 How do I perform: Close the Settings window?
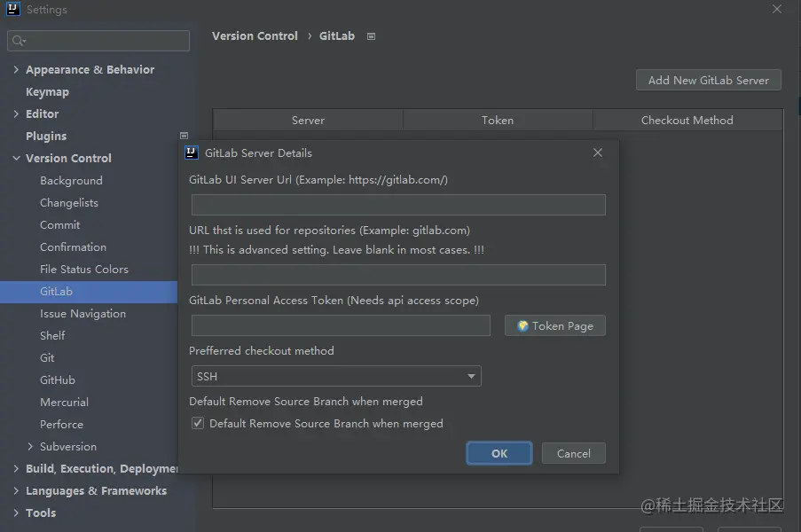[776, 9]
